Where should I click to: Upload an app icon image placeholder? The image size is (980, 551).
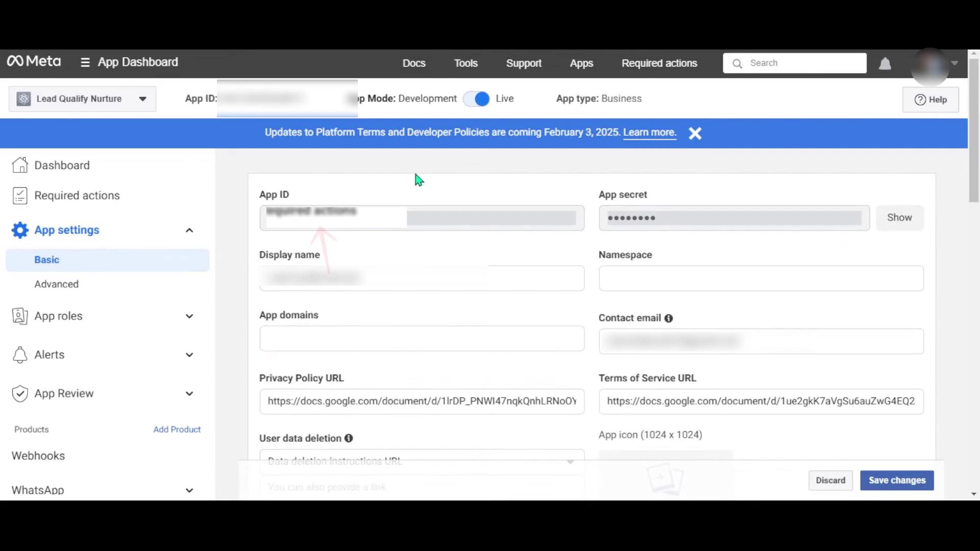[666, 477]
